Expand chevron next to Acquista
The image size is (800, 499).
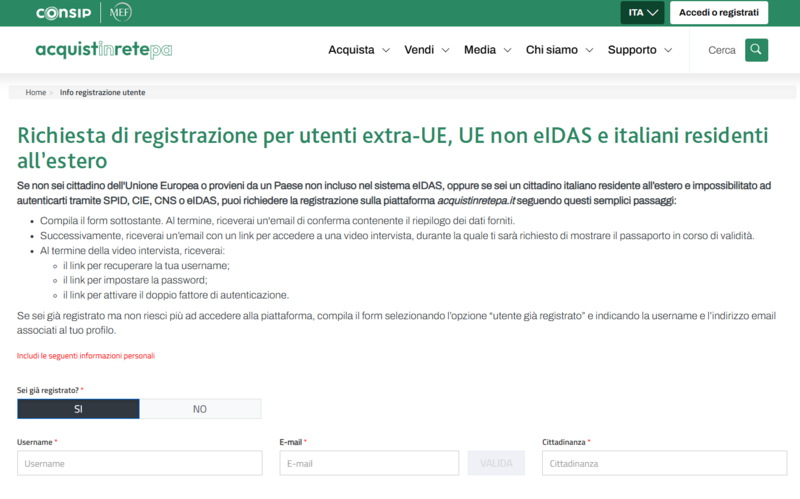click(x=386, y=51)
